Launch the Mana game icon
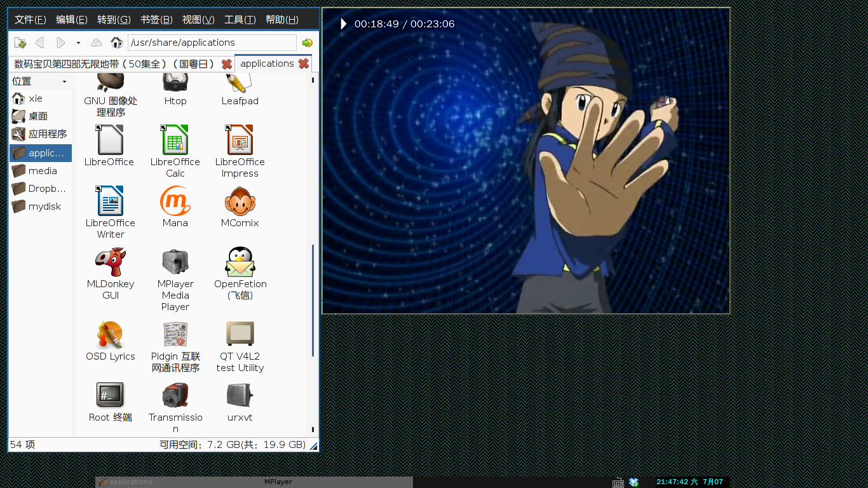This screenshot has width=868, height=488. (x=175, y=201)
